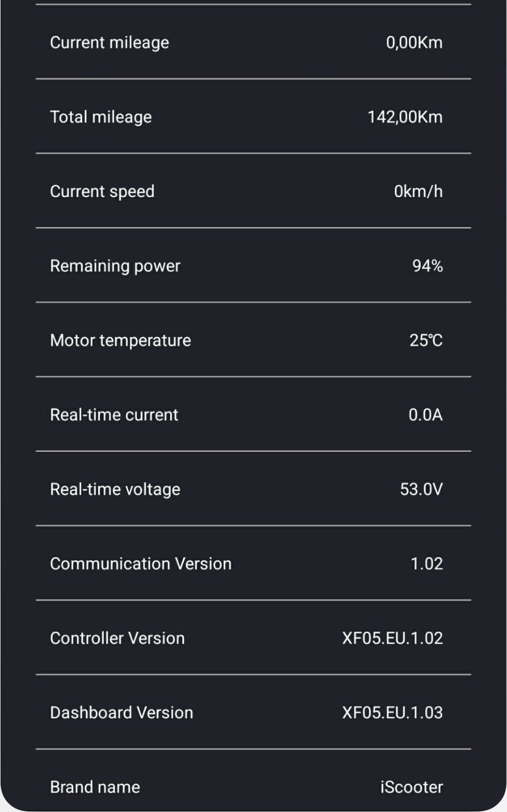Tap the 0,00Km current mileage value
The image size is (507, 812).
coord(414,43)
